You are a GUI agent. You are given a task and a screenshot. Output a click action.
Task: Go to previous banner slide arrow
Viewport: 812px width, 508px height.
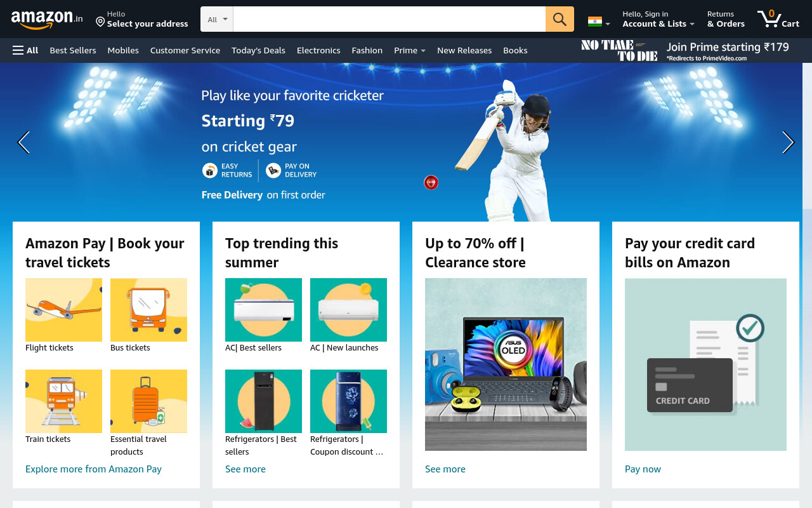point(23,142)
